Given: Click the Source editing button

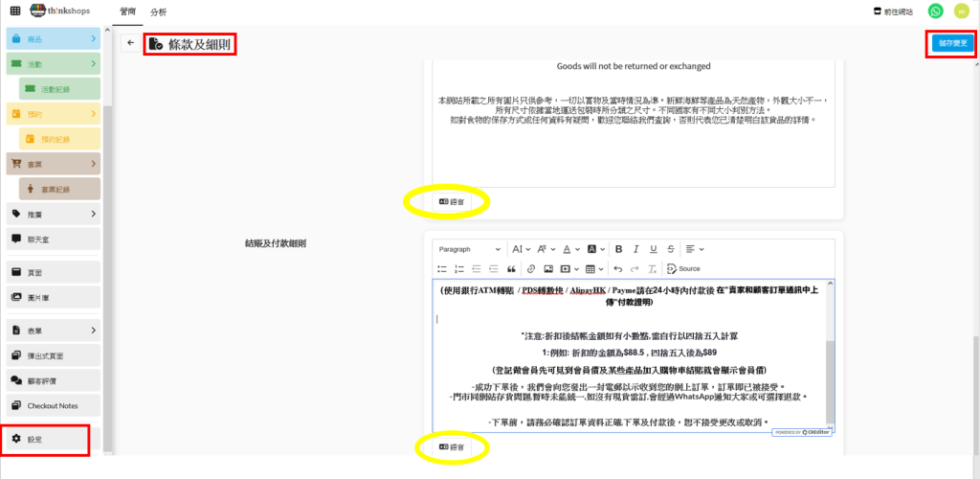Looking at the screenshot, I should [683, 268].
